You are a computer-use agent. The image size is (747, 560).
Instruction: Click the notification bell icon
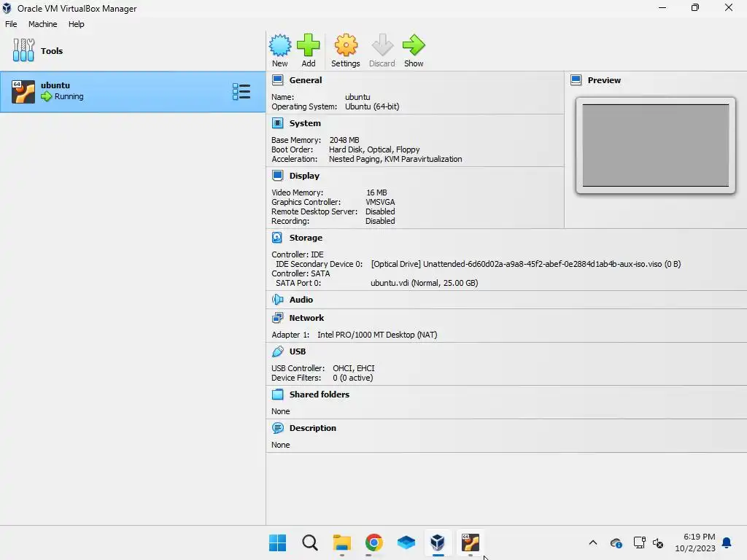coord(727,542)
